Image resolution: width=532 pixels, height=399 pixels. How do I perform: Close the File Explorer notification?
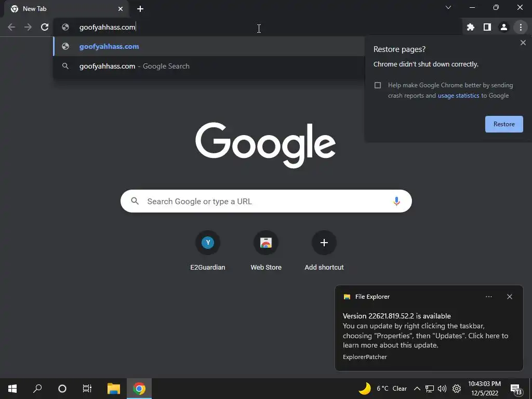pyautogui.click(x=509, y=297)
